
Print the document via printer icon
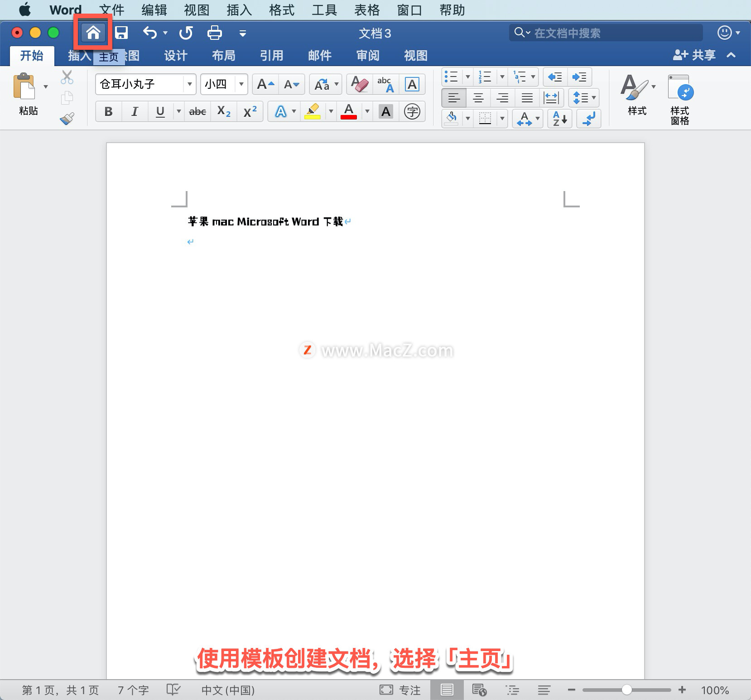(x=215, y=33)
